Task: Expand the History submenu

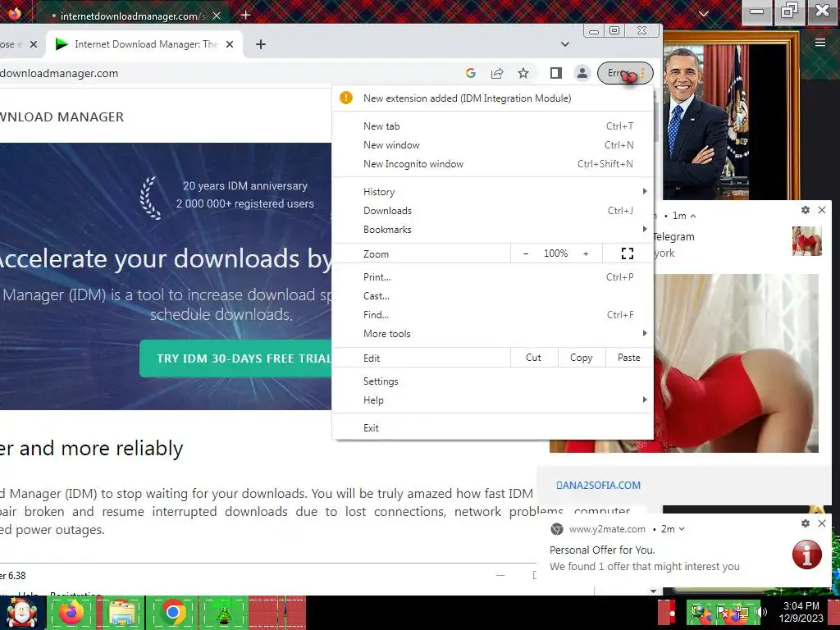Action: [x=492, y=192]
